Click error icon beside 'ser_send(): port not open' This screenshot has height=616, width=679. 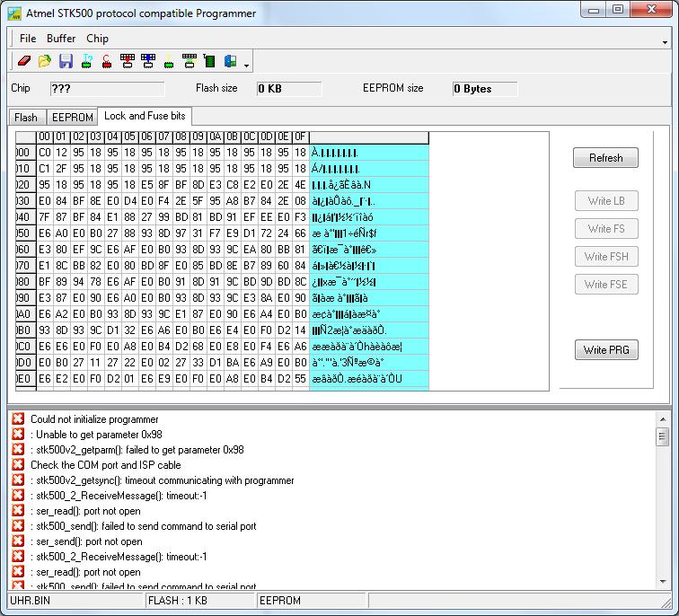[18, 541]
